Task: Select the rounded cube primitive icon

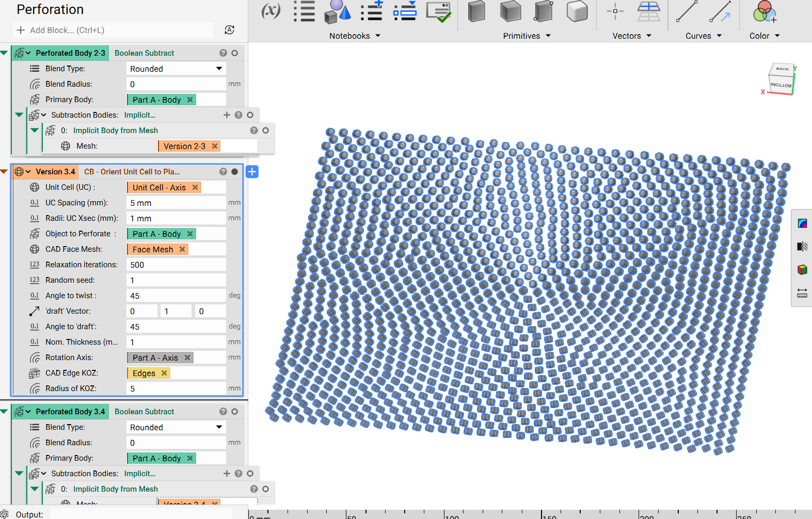Action: [577, 11]
